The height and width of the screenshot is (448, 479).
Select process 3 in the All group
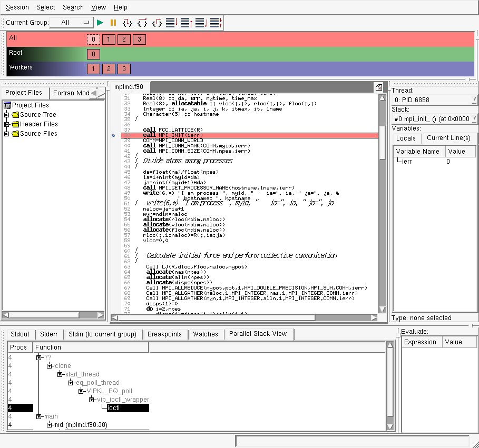[x=139, y=39]
